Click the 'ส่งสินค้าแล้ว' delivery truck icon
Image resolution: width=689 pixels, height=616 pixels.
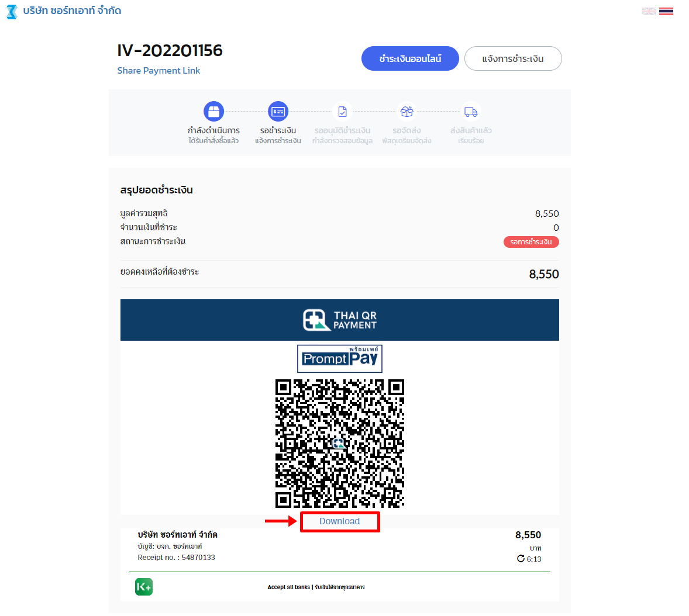click(471, 112)
